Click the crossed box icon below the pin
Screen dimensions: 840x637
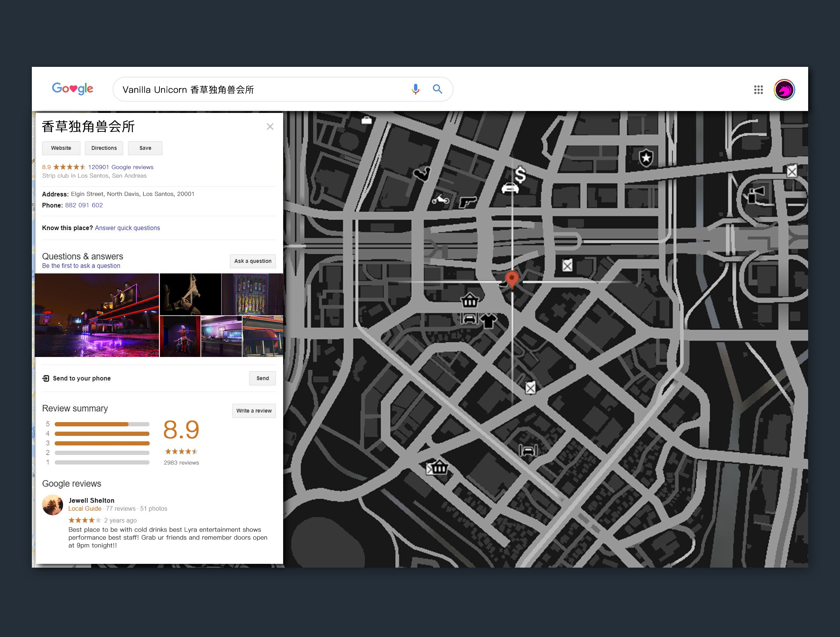coord(530,388)
